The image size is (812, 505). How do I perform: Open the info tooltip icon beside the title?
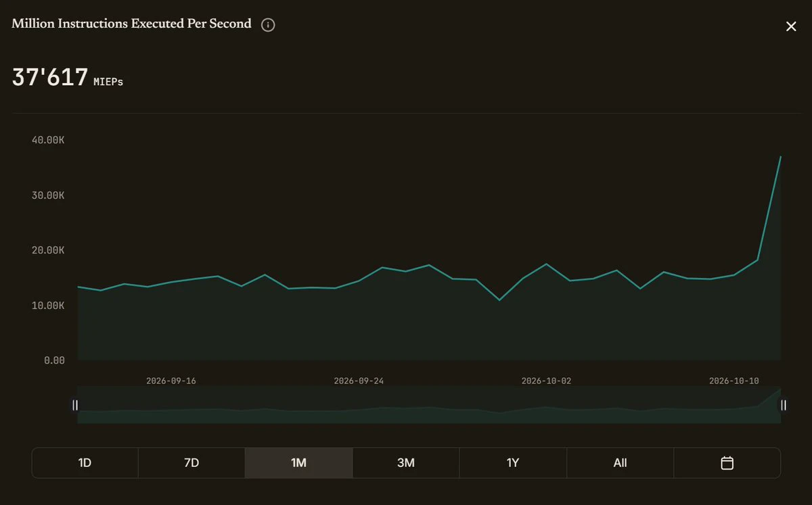[268, 25]
